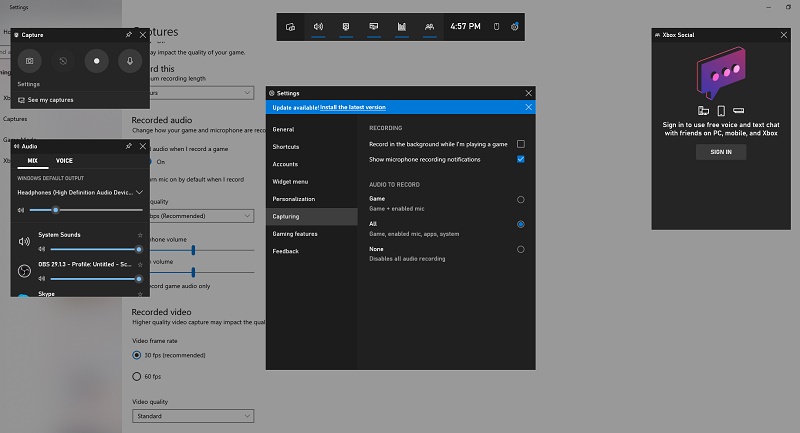Close the Xbox Social widget
Viewport: 800px width, 433px height.
(784, 35)
